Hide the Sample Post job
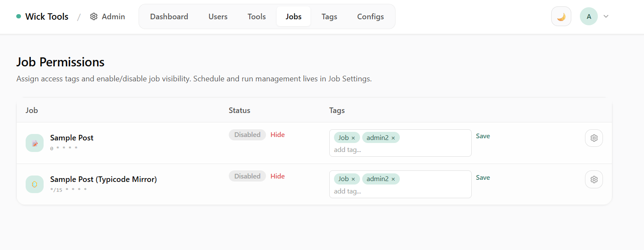644x250 pixels. (x=278, y=135)
